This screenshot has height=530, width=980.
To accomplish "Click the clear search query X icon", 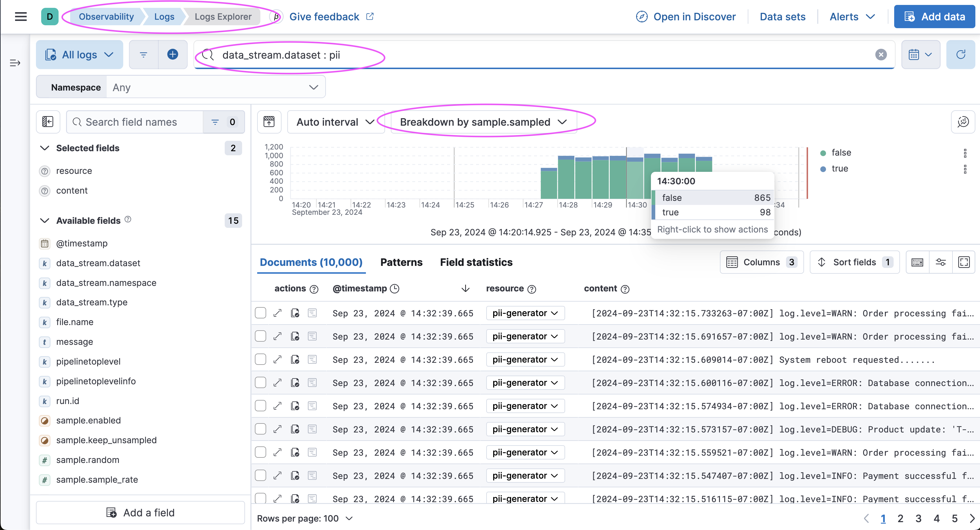I will coord(881,55).
